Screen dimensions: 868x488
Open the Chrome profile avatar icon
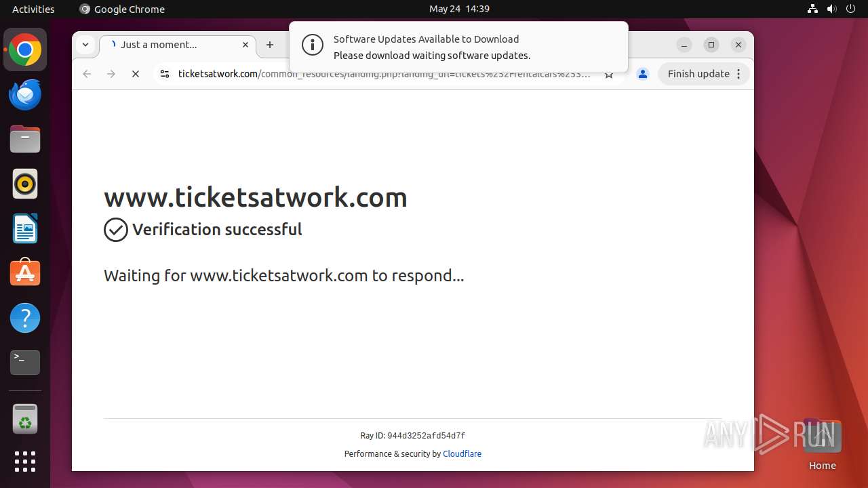tap(643, 74)
